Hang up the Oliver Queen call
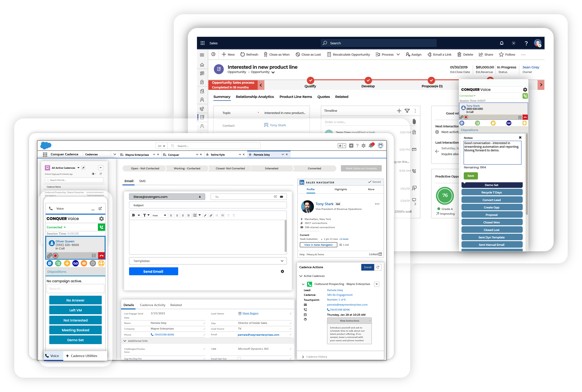The image size is (582, 392). click(101, 255)
